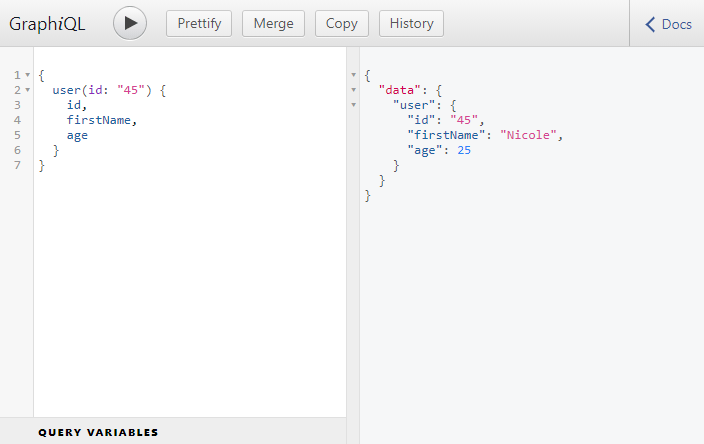
Task: Run the query with the play button
Action: (x=130, y=23)
